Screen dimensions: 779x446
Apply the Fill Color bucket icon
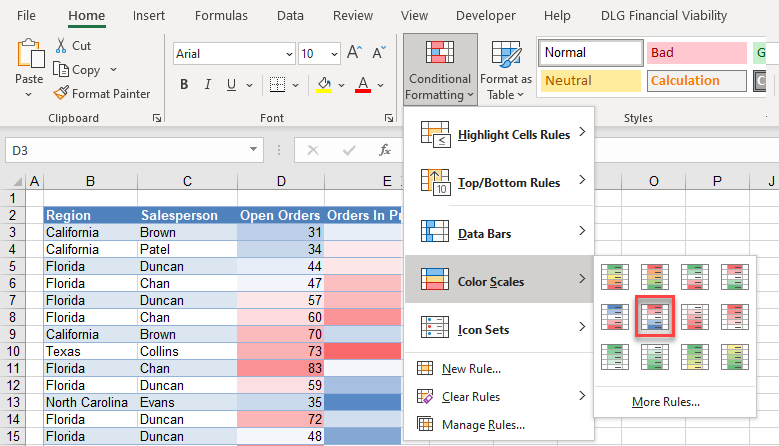[323, 85]
